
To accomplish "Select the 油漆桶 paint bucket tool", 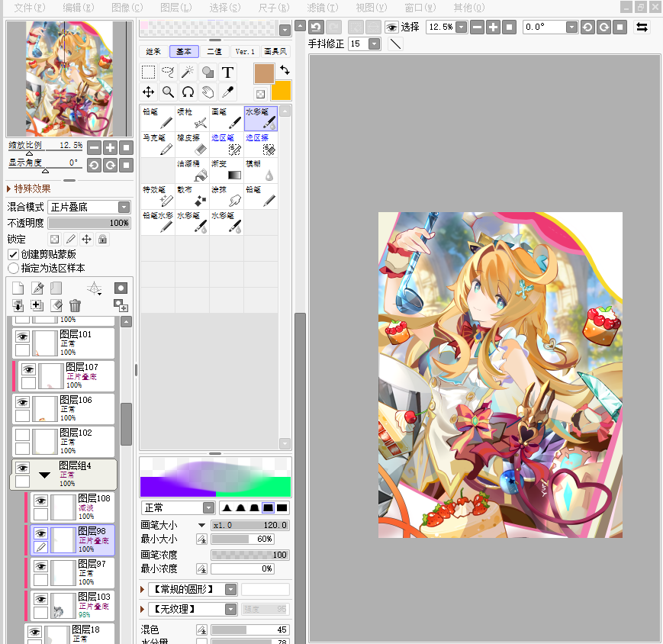I will (x=192, y=170).
